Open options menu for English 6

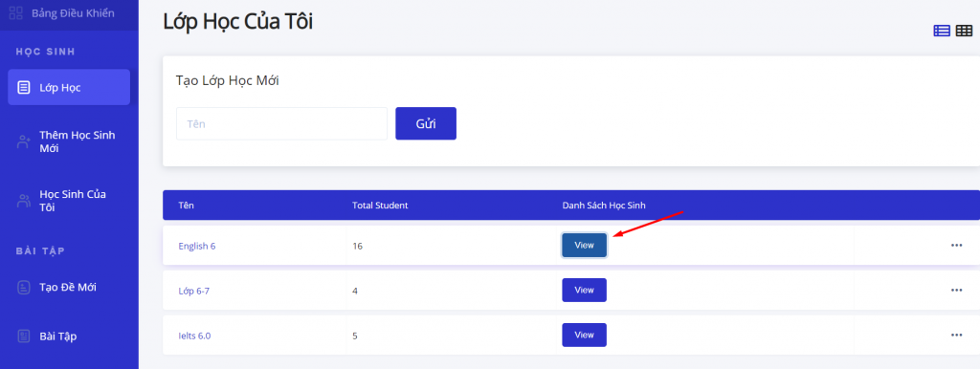click(x=956, y=246)
